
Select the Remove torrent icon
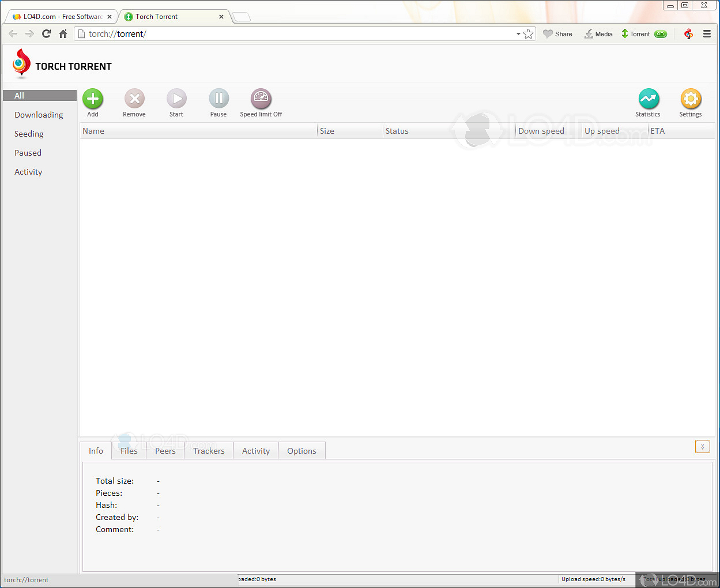pyautogui.click(x=134, y=99)
